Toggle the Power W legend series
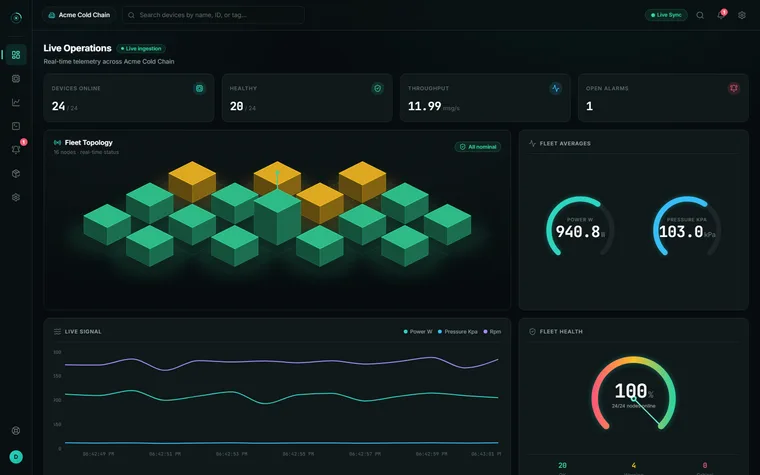This screenshot has width=760, height=475. (x=418, y=332)
